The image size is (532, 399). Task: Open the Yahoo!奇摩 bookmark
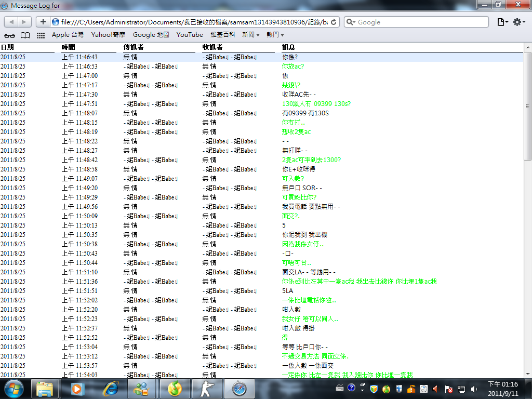pyautogui.click(x=108, y=35)
